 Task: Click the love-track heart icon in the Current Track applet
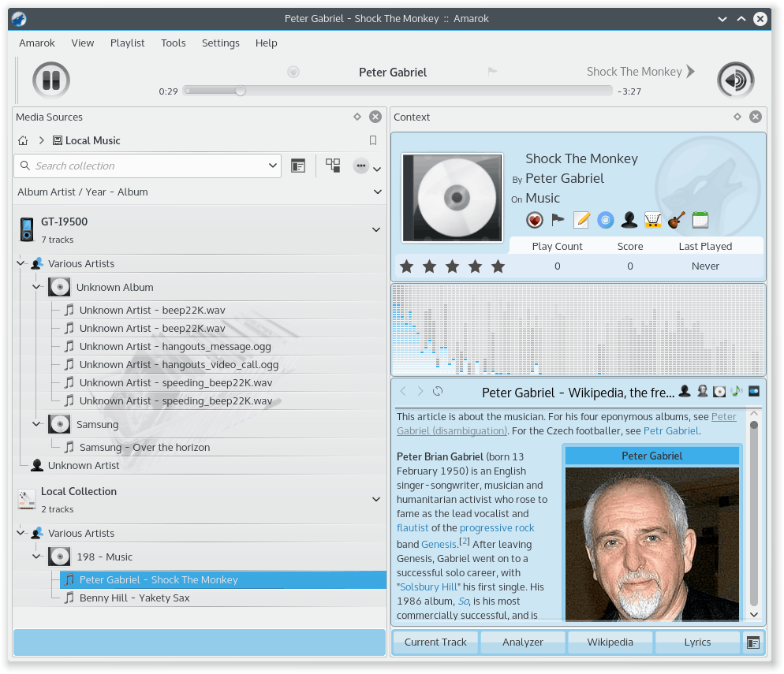pyautogui.click(x=535, y=220)
